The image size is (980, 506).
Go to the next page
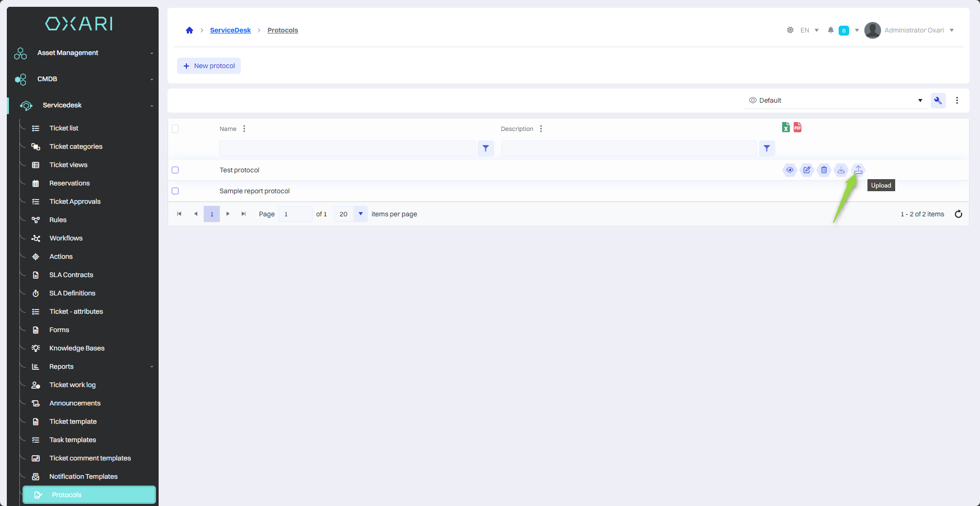point(228,214)
